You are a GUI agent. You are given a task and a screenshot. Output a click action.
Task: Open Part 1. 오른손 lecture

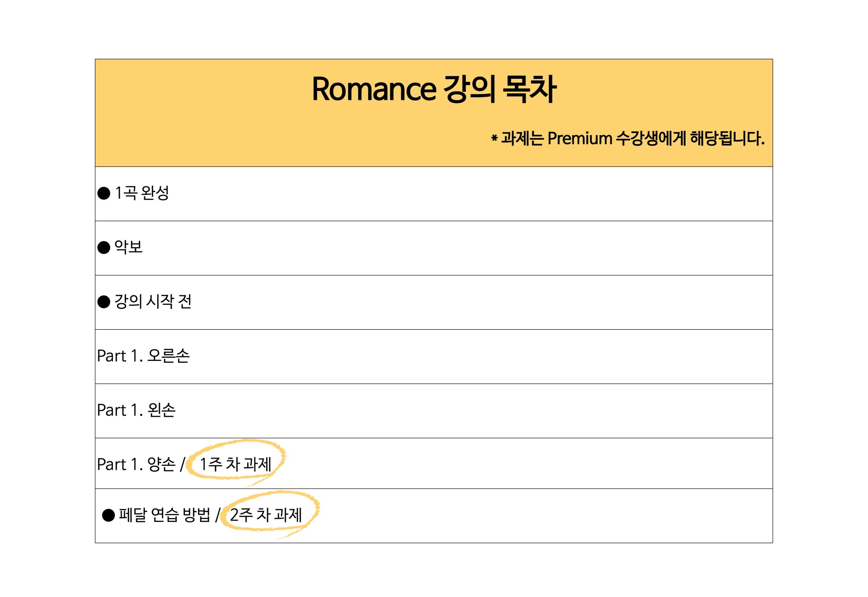tap(434, 356)
